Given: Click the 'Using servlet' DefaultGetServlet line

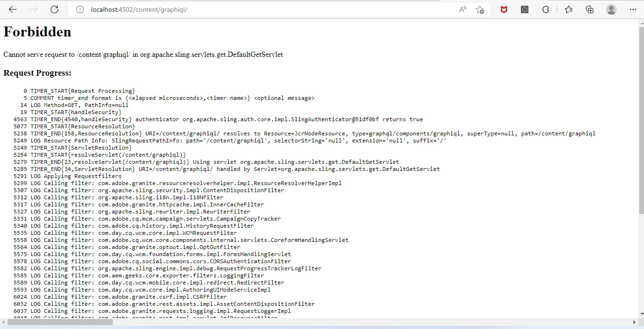Looking at the screenshot, I should [x=206, y=162].
